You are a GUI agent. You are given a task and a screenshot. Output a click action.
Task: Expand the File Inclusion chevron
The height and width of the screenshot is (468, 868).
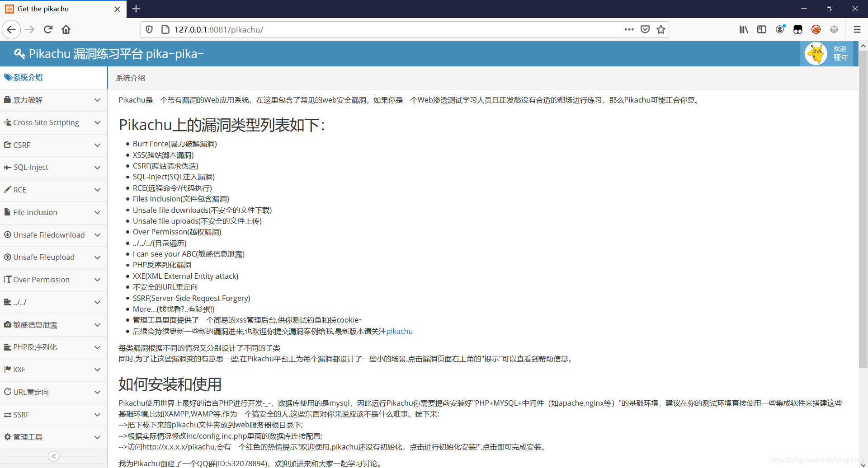[x=97, y=212]
